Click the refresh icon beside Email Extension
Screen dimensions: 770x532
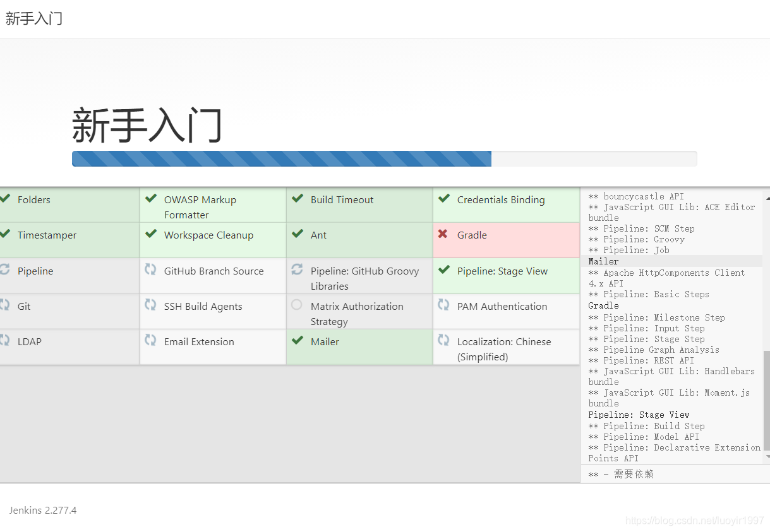tap(150, 340)
